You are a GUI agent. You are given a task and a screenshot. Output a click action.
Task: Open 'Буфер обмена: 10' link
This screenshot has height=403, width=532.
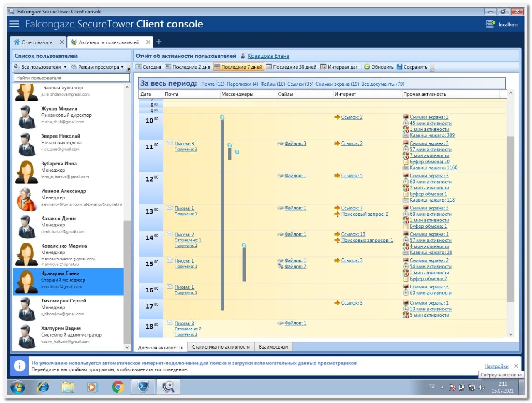click(x=429, y=162)
